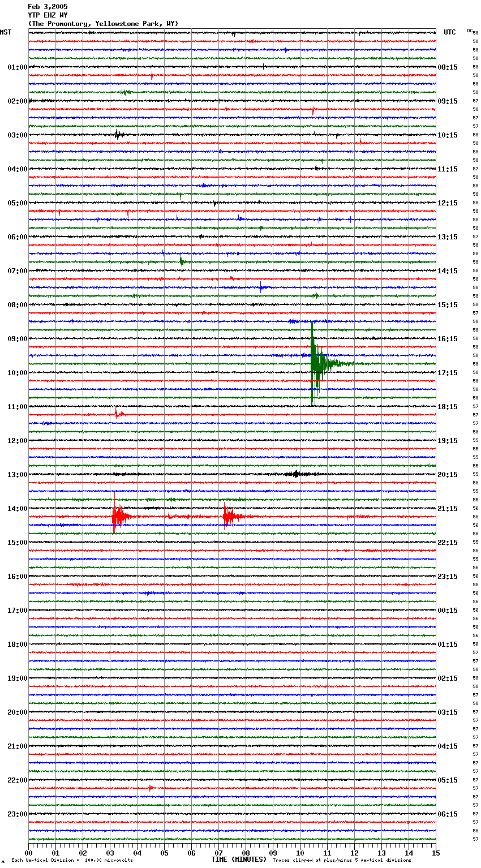Click the 09:15 UTC time label
The height and width of the screenshot is (868, 481).
click(448, 101)
